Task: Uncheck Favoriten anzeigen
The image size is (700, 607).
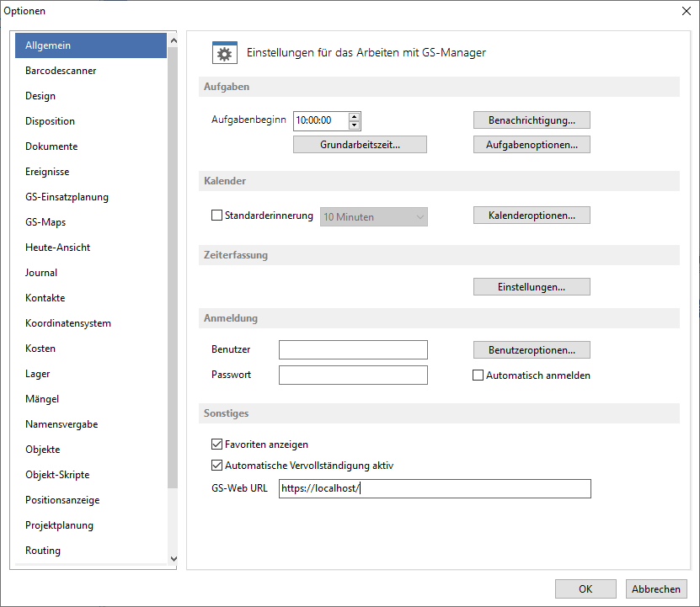Action: click(x=216, y=444)
